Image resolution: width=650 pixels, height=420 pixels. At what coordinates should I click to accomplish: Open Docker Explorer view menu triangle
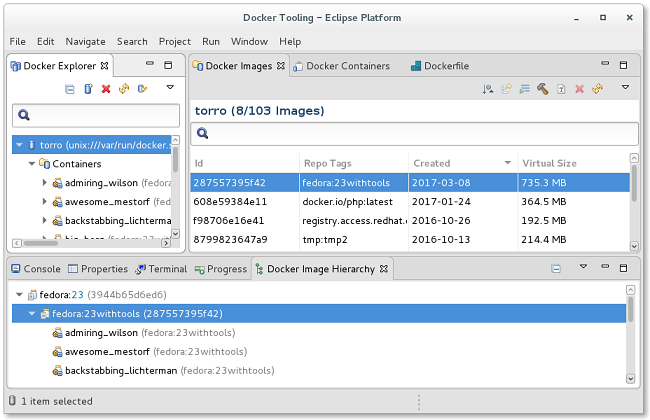[170, 87]
